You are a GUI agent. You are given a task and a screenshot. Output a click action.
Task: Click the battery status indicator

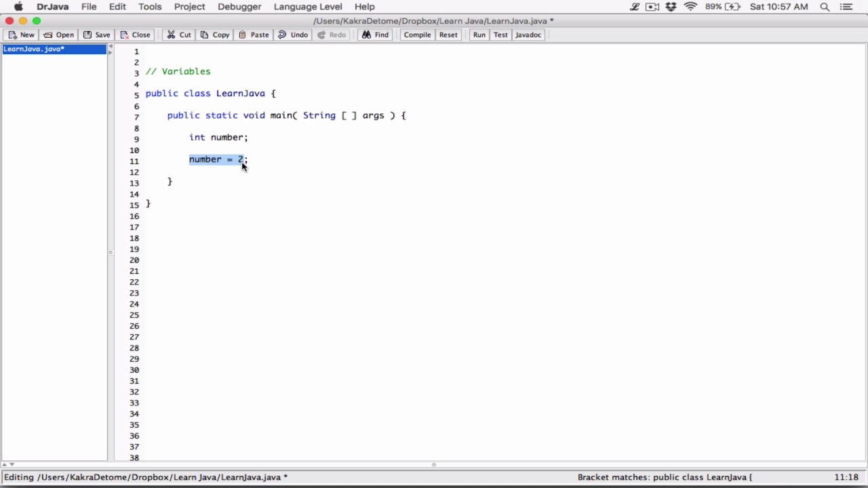point(722,7)
